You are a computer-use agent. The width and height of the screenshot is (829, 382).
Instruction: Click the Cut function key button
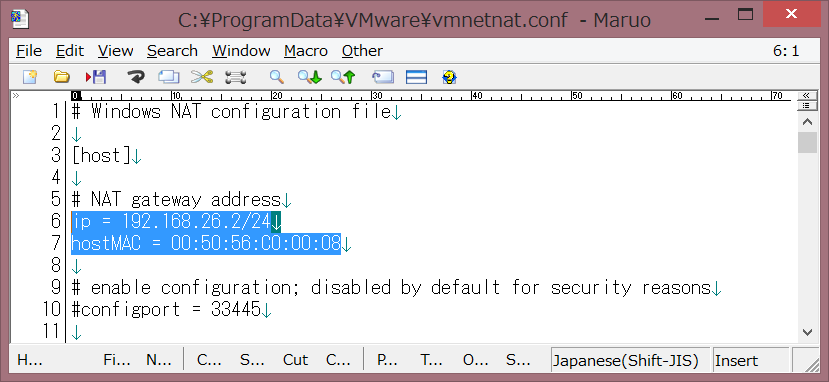pyautogui.click(x=296, y=360)
